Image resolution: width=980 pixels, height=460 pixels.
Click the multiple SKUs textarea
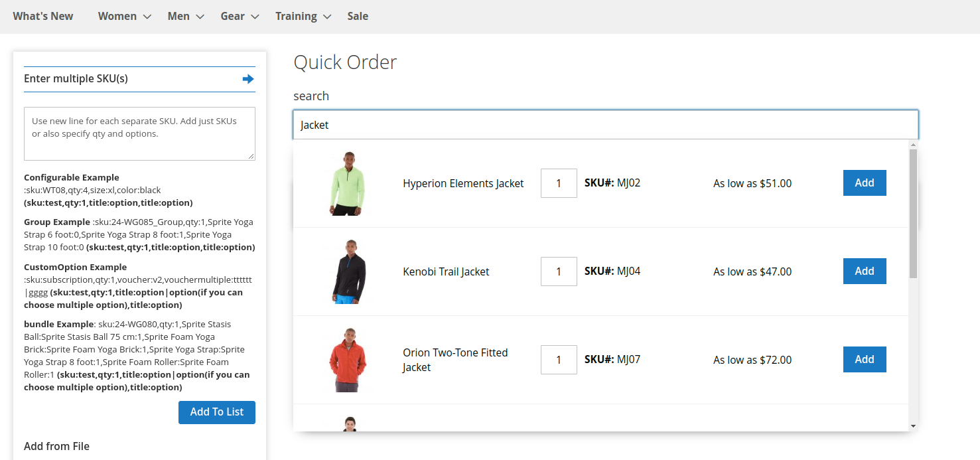(139, 133)
